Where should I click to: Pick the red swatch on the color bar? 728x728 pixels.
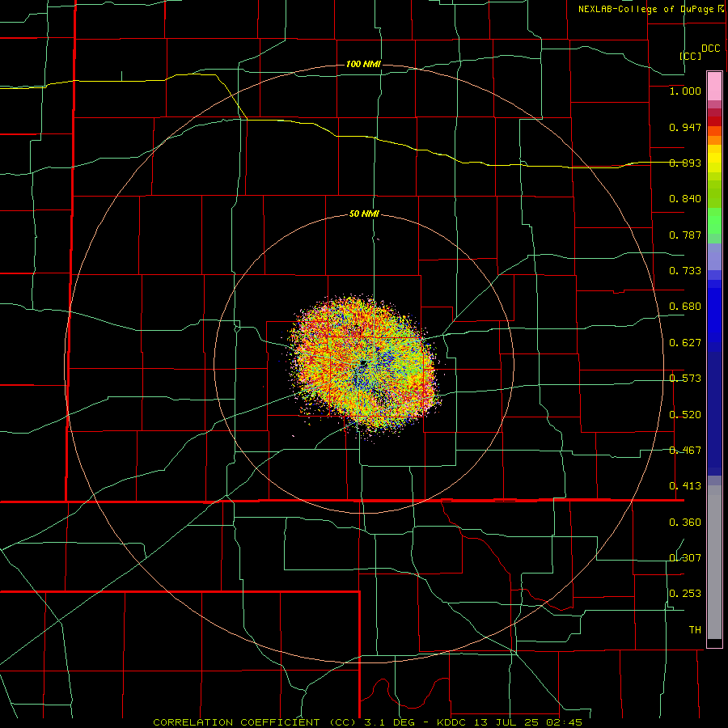(x=714, y=121)
